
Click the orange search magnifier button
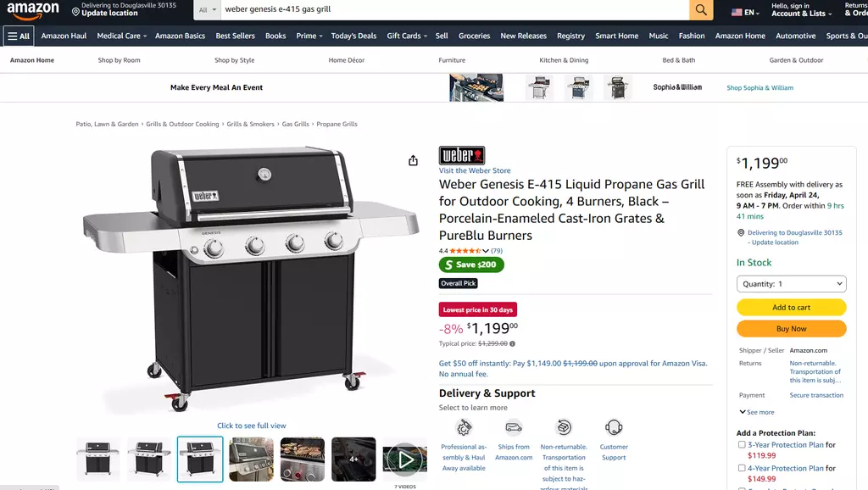[x=701, y=9]
